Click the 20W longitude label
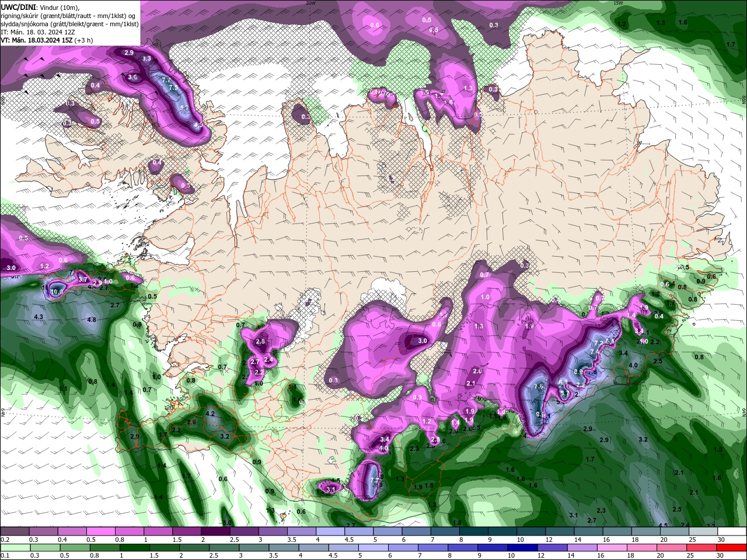Screen dimensions: 747x560 (310, 3)
